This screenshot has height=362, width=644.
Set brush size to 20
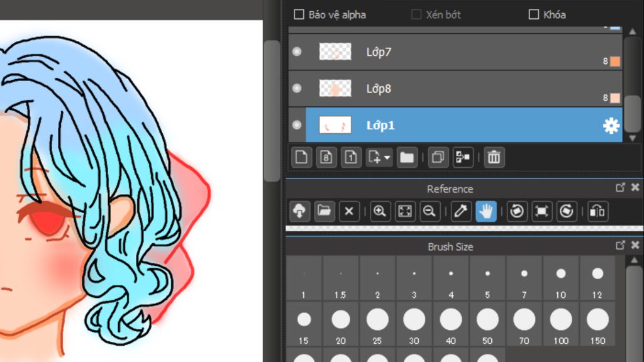[340, 324]
